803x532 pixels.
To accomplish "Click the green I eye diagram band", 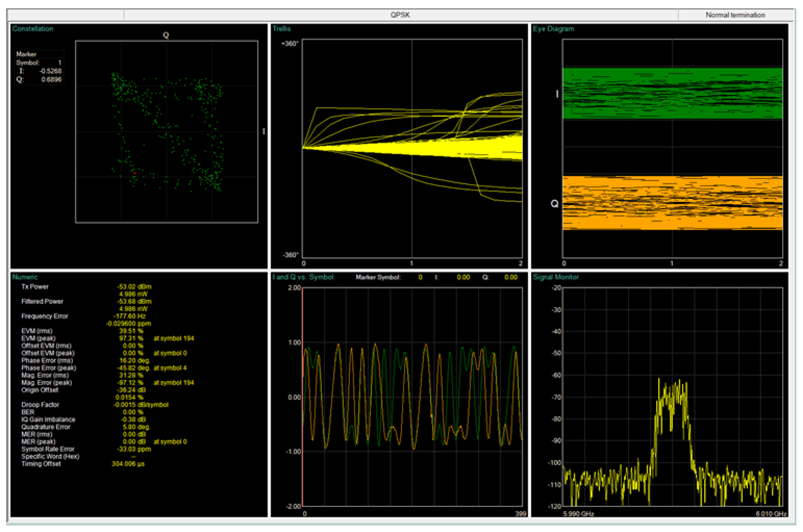I will [672, 93].
